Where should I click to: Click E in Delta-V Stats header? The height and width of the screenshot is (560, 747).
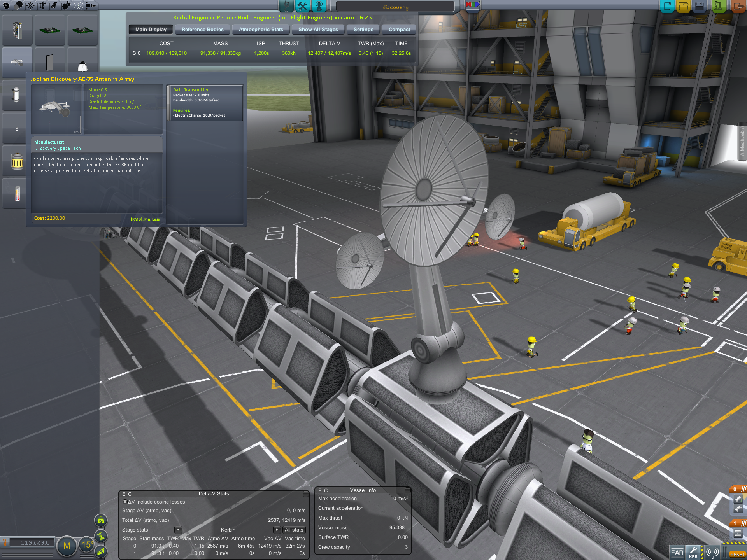[x=124, y=494]
